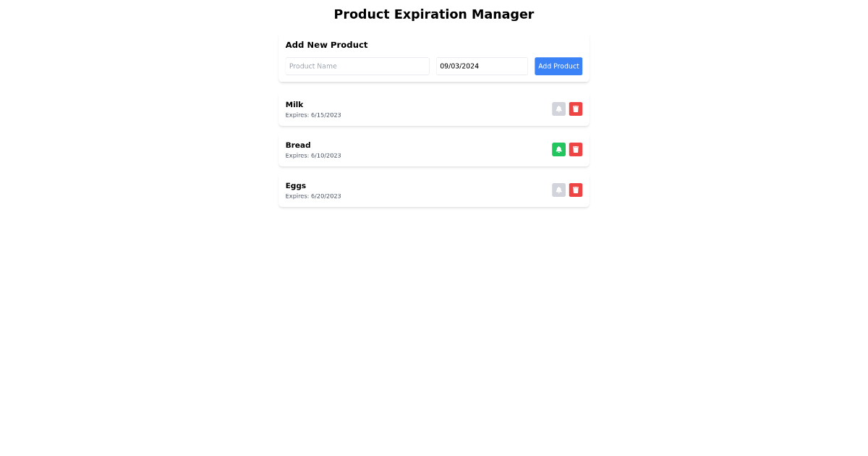Click the Expires: 6/15/2023 text under Milk
The width and height of the screenshot is (868, 456).
(x=313, y=114)
